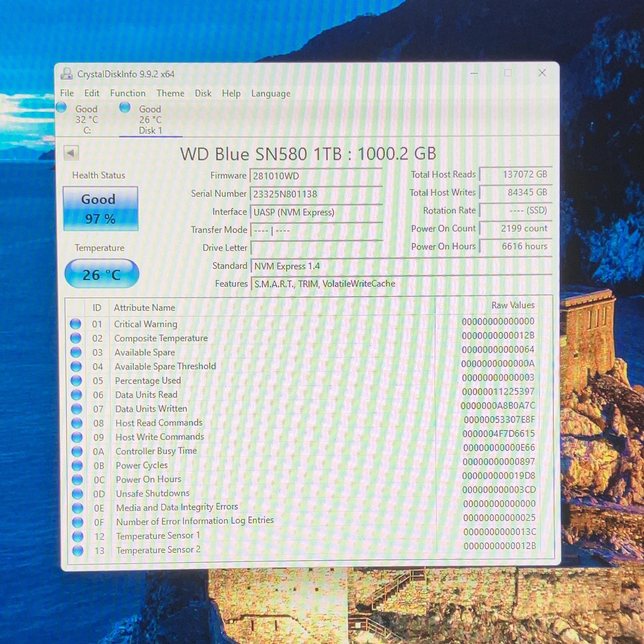
Task: Click the 26 °C temperature button
Action: [x=101, y=274]
